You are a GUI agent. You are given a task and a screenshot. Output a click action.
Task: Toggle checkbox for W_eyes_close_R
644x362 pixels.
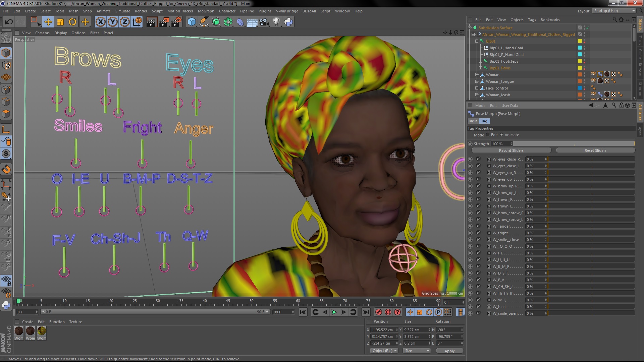[478, 159]
